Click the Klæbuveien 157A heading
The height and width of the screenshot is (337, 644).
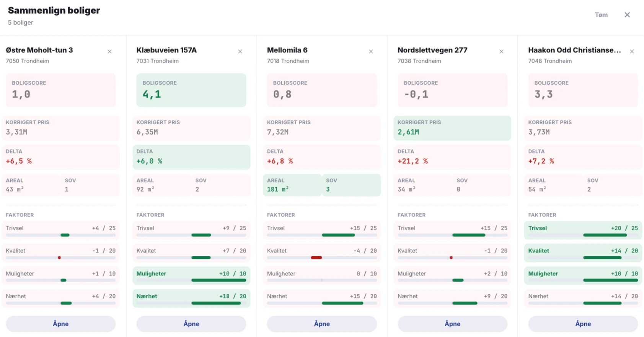(166, 50)
